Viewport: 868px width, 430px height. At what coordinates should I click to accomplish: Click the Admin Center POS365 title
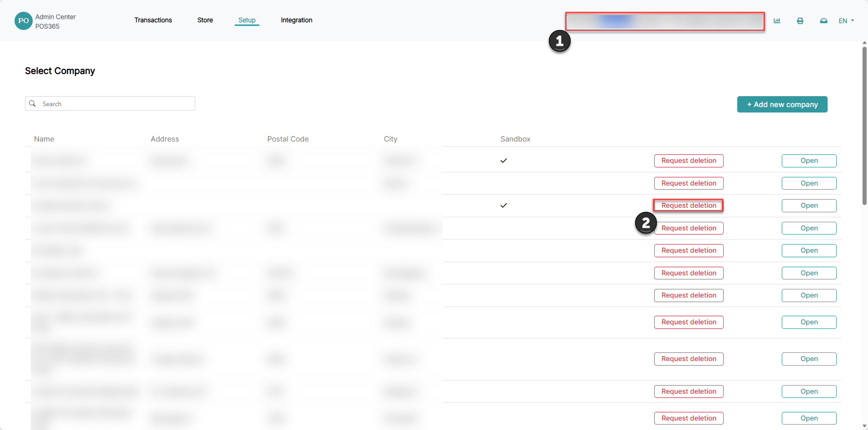[55, 21]
